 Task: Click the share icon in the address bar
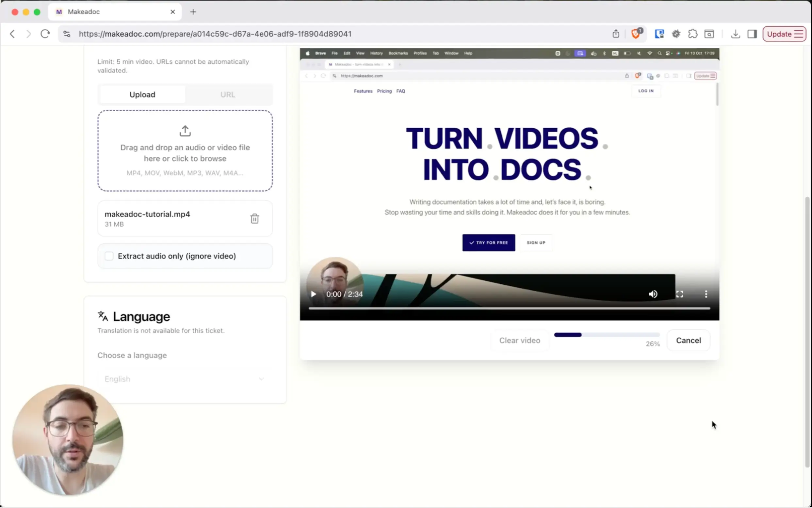pos(615,34)
